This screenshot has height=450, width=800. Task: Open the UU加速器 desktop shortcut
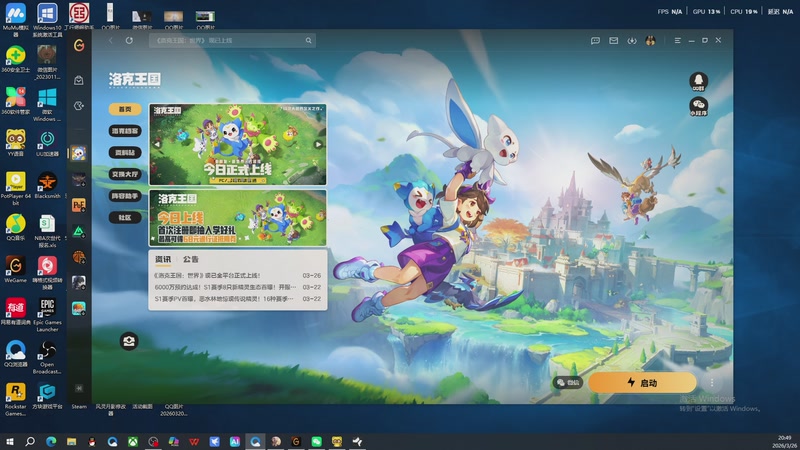click(47, 143)
